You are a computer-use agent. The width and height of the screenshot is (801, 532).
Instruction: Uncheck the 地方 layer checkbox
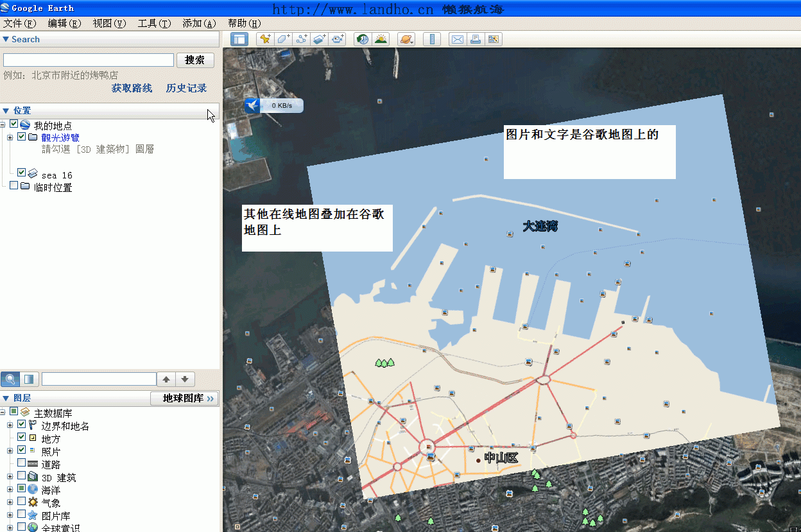point(22,437)
